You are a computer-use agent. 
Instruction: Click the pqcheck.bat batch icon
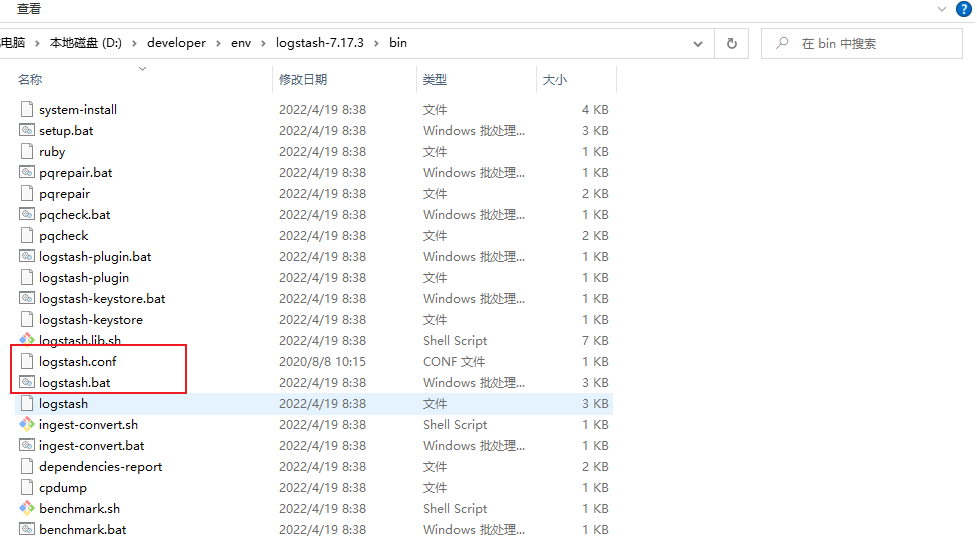[27, 214]
